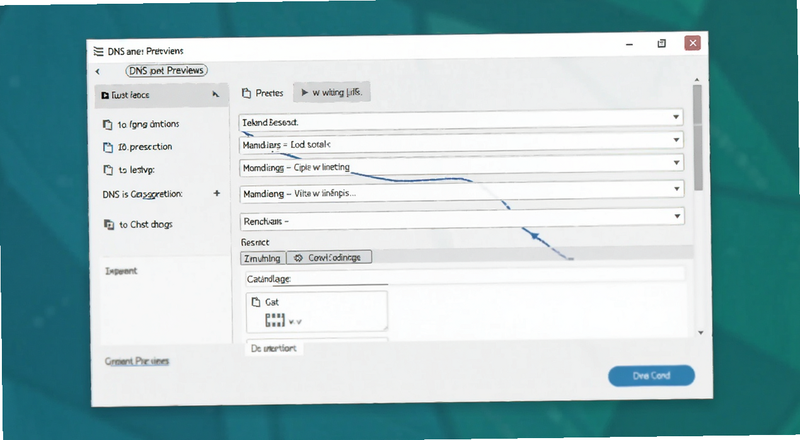The image size is (800, 440).
Task: Click the document icon beside Gat
Action: tap(256, 302)
